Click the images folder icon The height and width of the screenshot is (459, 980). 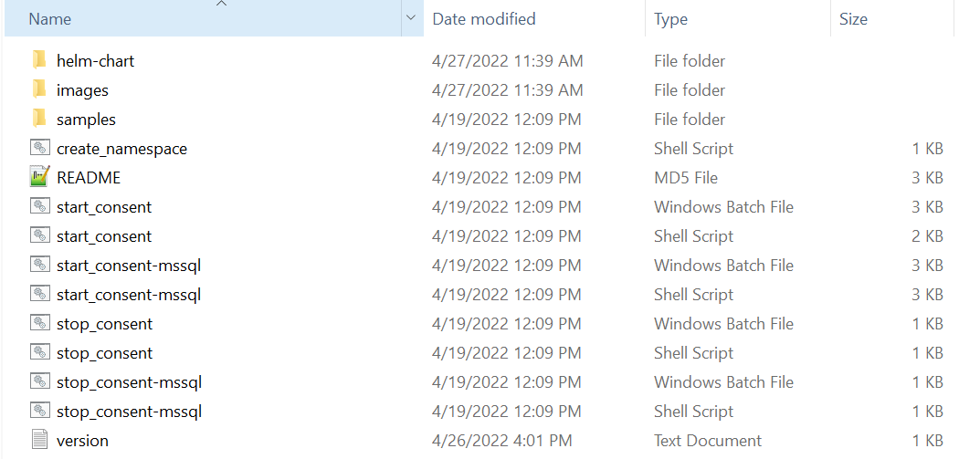point(39,90)
